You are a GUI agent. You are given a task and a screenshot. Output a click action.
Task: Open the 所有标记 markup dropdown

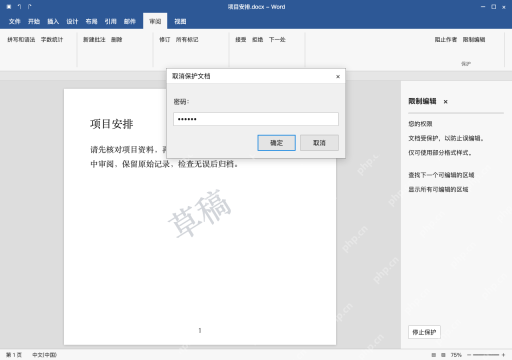(187, 40)
